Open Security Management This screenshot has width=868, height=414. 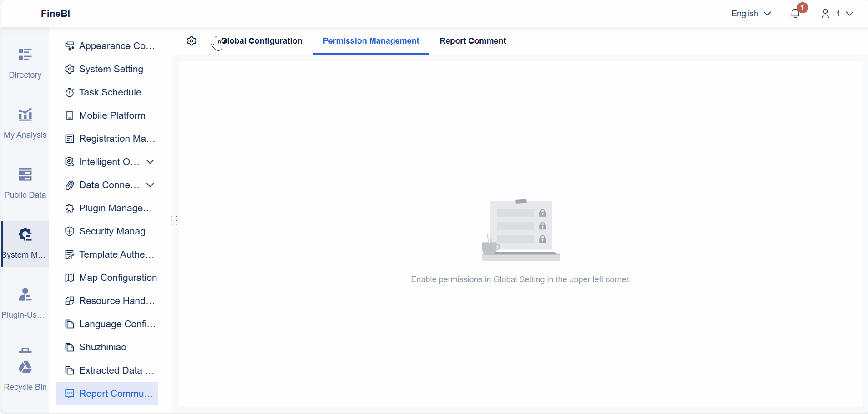tap(116, 231)
